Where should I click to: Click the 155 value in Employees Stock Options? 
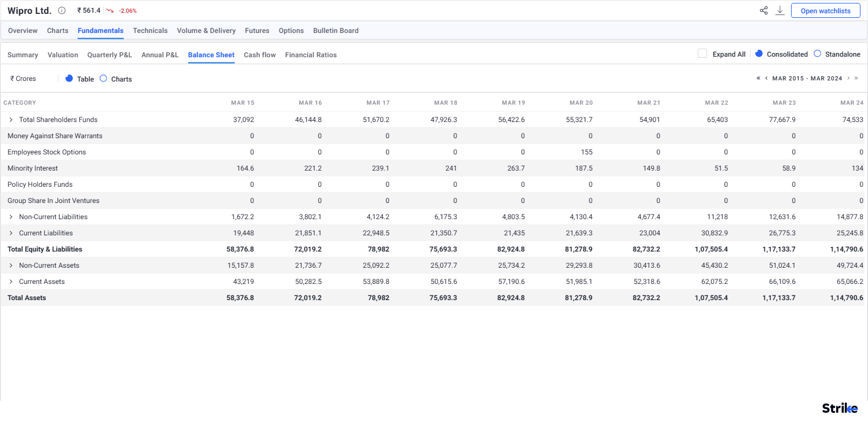(587, 152)
